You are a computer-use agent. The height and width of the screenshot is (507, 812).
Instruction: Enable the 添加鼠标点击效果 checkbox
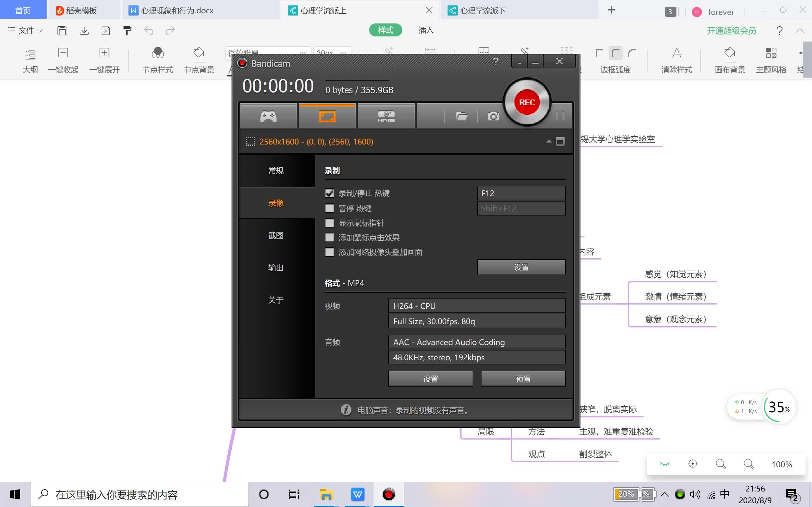tap(329, 237)
